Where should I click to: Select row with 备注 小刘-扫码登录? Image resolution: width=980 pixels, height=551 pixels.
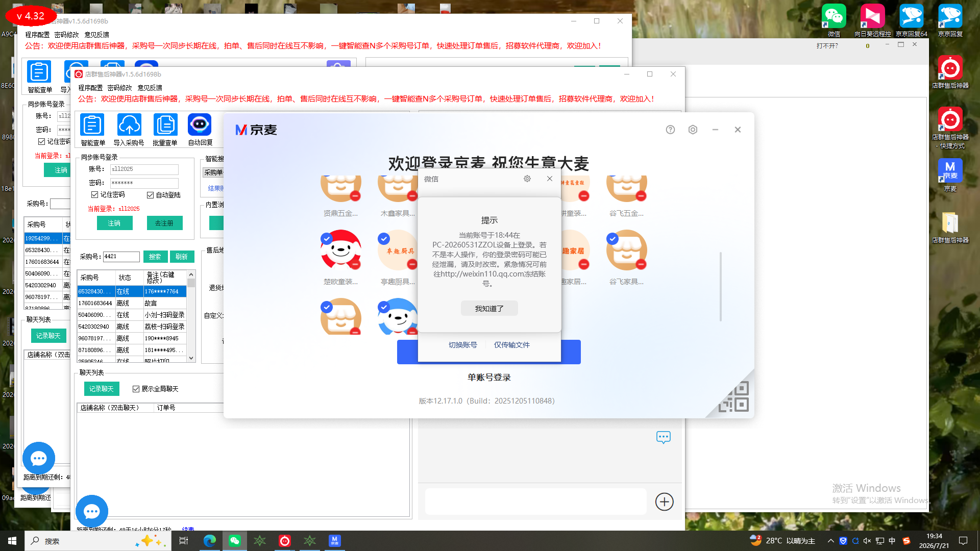(x=132, y=315)
